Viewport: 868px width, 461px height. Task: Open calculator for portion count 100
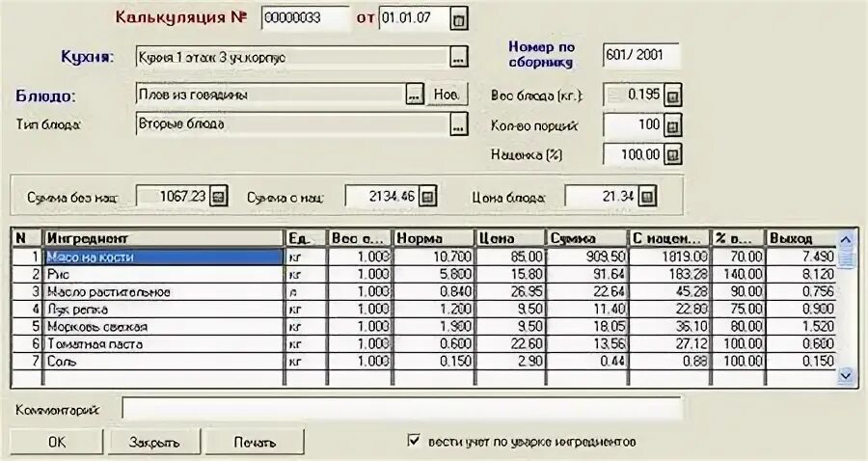672,126
